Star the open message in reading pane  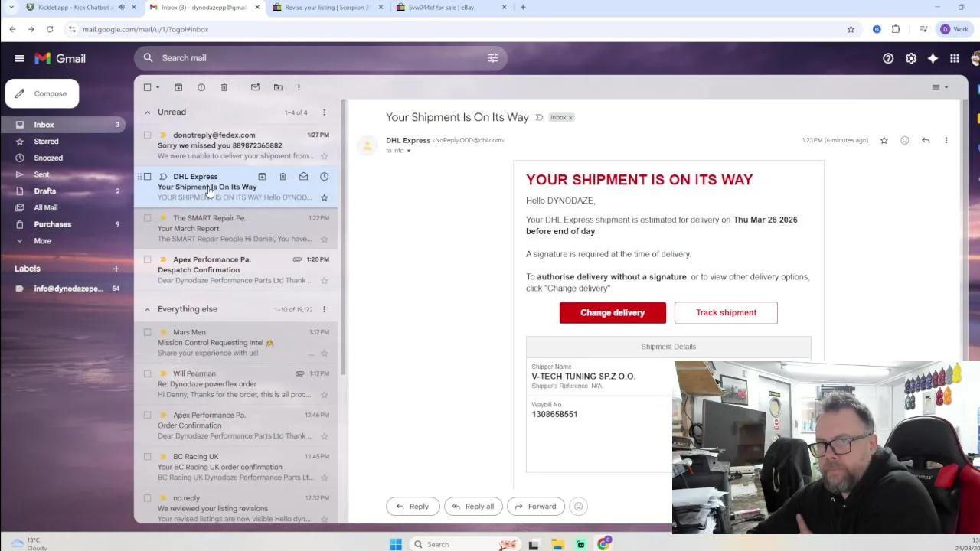(884, 140)
